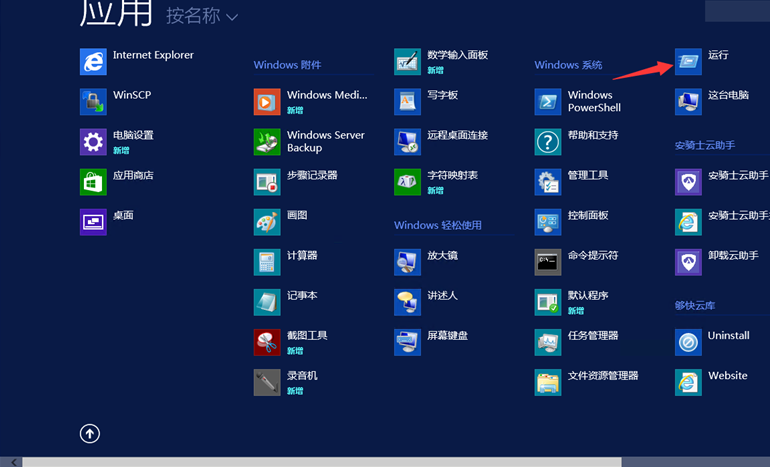Open 文件资源管理器 file explorer

tap(548, 382)
